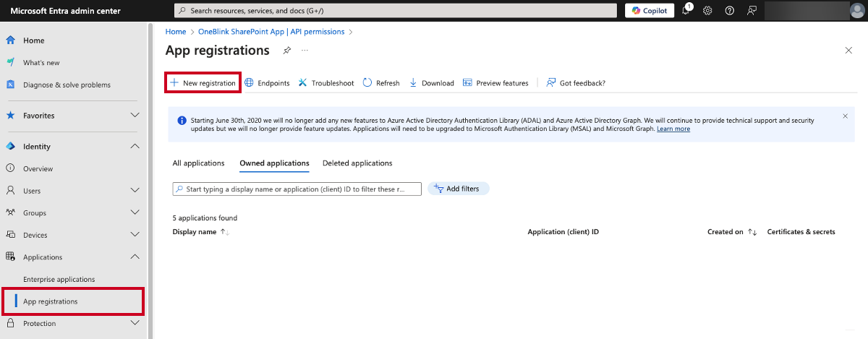This screenshot has height=339, width=868.
Task: Click the Users person icon in sidebar
Action: pos(11,191)
